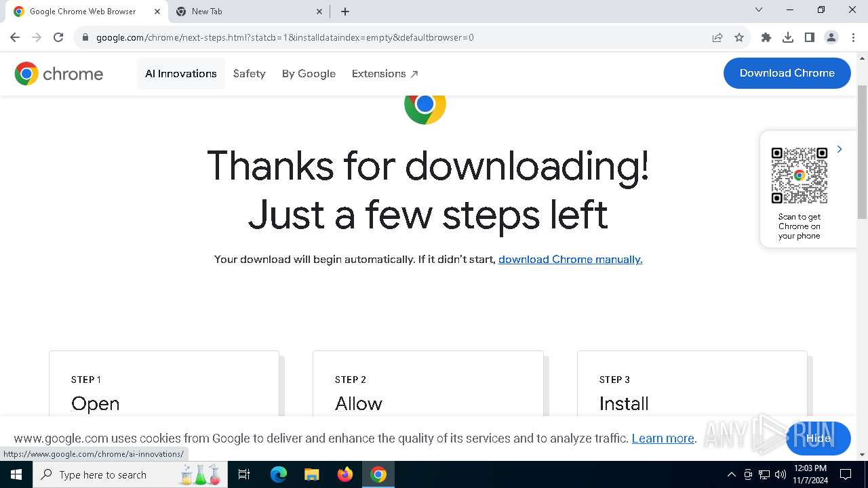Open File Explorer from the taskbar

pyautogui.click(x=312, y=474)
